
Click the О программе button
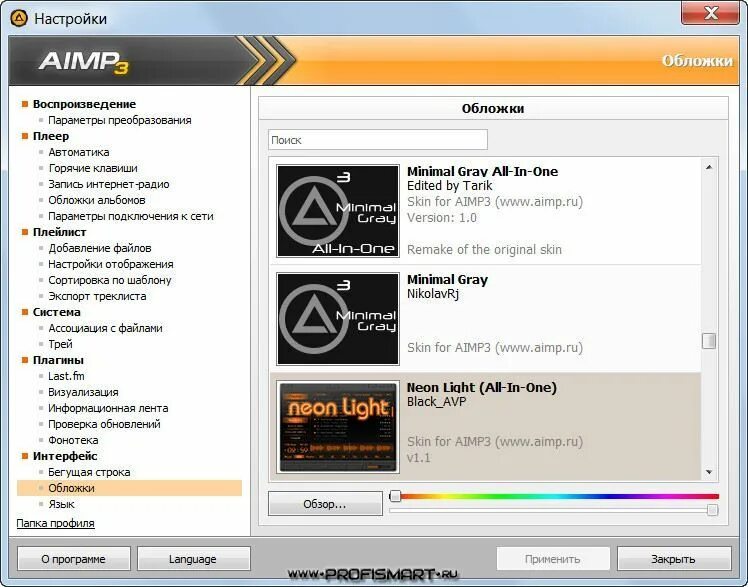tap(73, 558)
